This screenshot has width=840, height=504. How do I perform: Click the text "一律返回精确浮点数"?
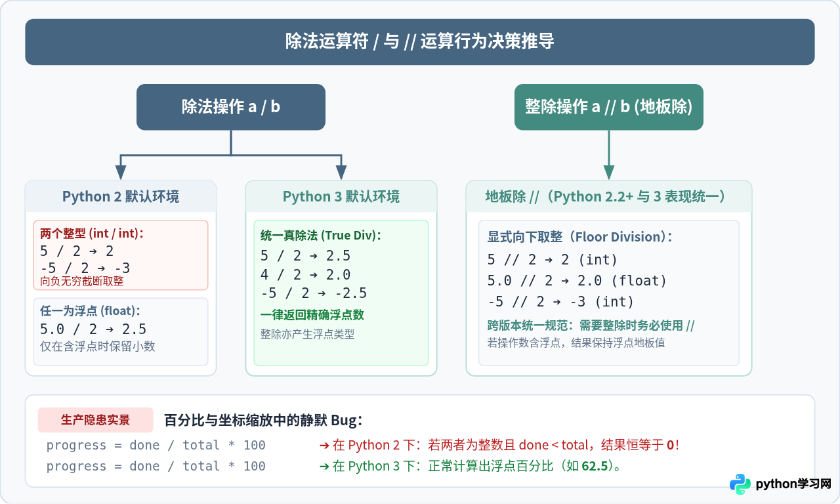pyautogui.click(x=312, y=315)
